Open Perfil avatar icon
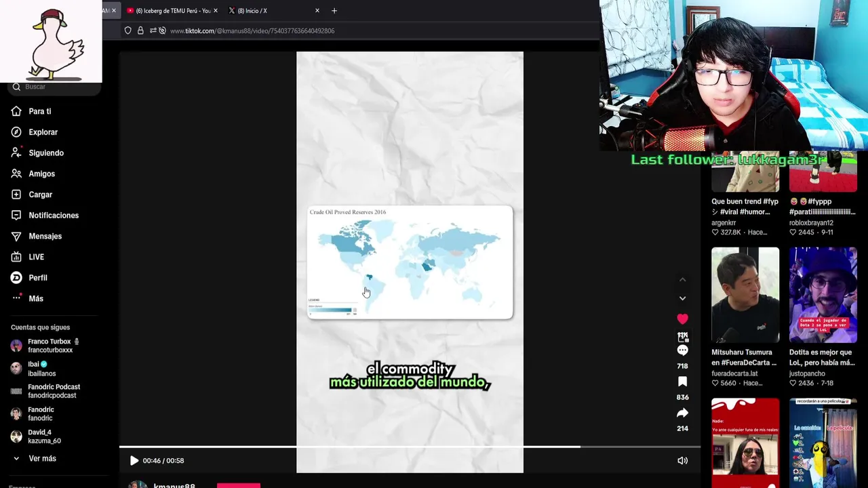This screenshot has width=868, height=488. pyautogui.click(x=16, y=278)
